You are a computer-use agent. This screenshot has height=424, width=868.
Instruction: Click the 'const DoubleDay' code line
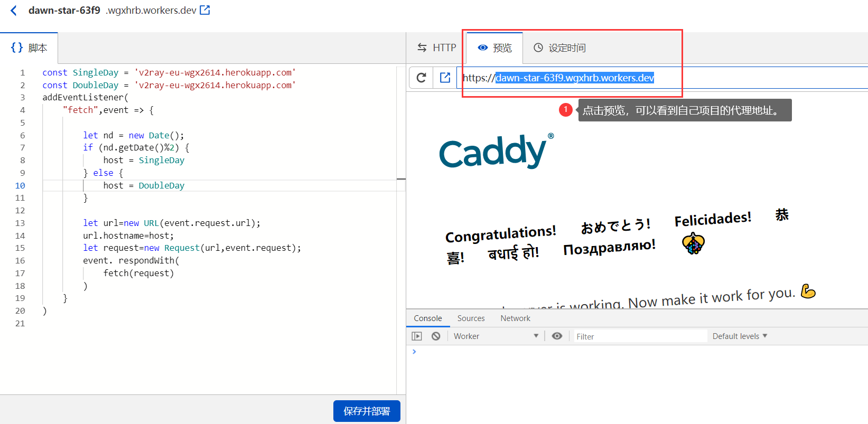click(x=169, y=85)
